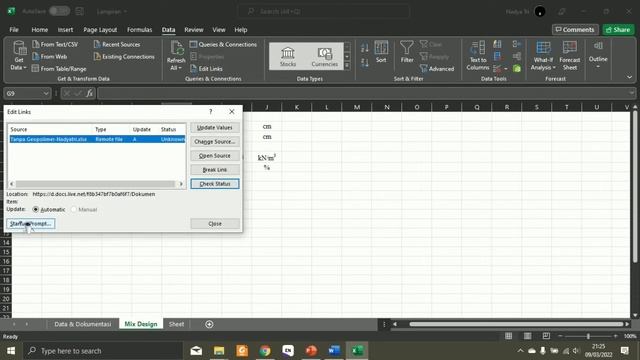The height and width of the screenshot is (360, 640).
Task: Create a Forecast Sheet
Action: coord(570,56)
